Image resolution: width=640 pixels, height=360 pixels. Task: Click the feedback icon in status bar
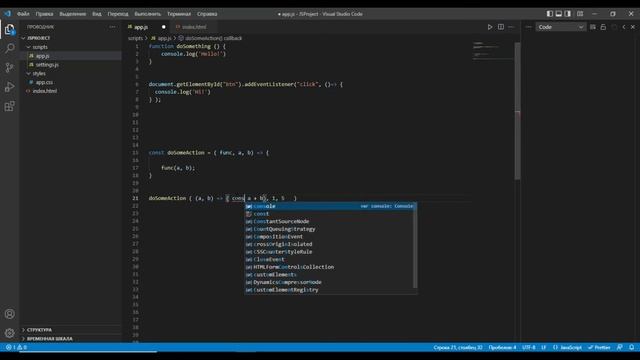[620, 347]
